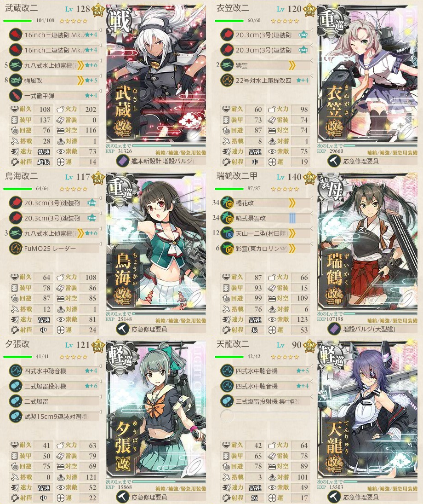Click the repair hammer icon beside Kinugasa's 応急修理要員
Screen dimensions: 423x504
pyautogui.click(x=334, y=161)
